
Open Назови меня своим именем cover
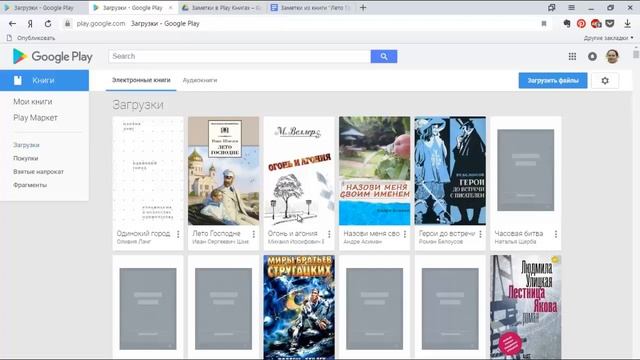coord(374,171)
